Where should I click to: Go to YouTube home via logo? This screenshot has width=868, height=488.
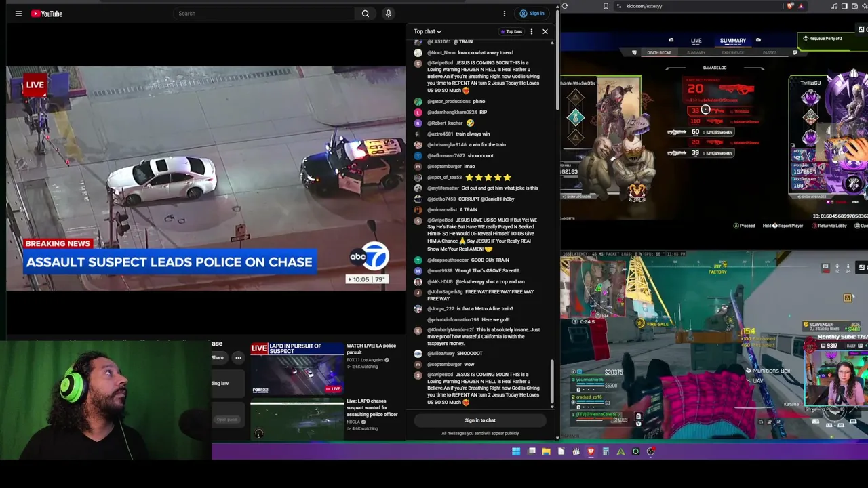47,14
